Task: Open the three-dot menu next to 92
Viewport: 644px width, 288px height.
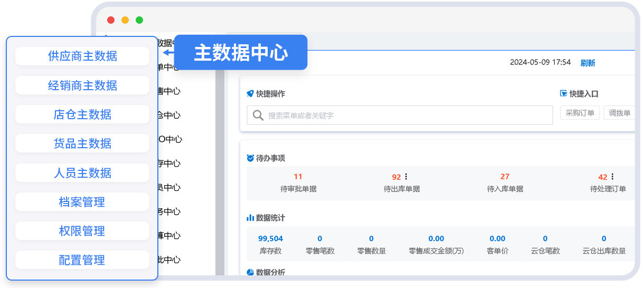Action: (x=406, y=177)
